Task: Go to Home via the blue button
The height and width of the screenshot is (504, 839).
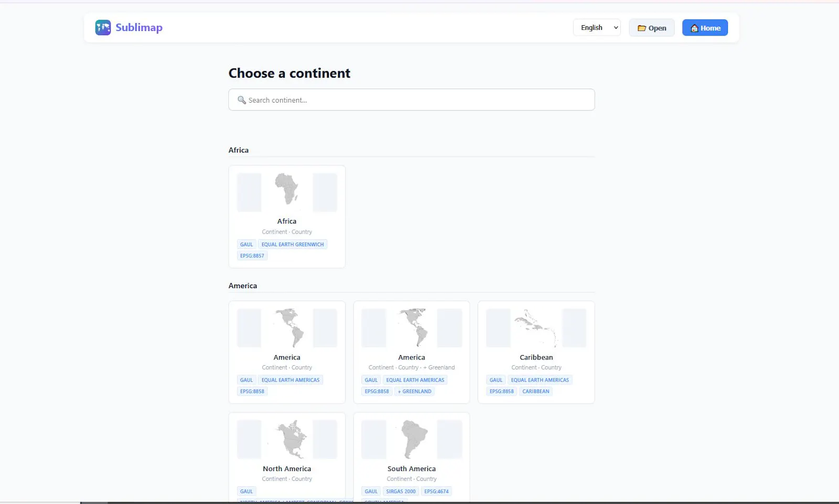Action: coord(705,28)
